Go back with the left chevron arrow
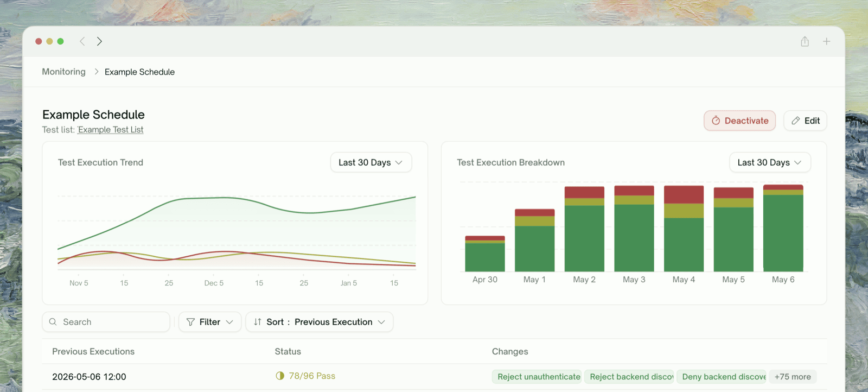 pyautogui.click(x=82, y=41)
